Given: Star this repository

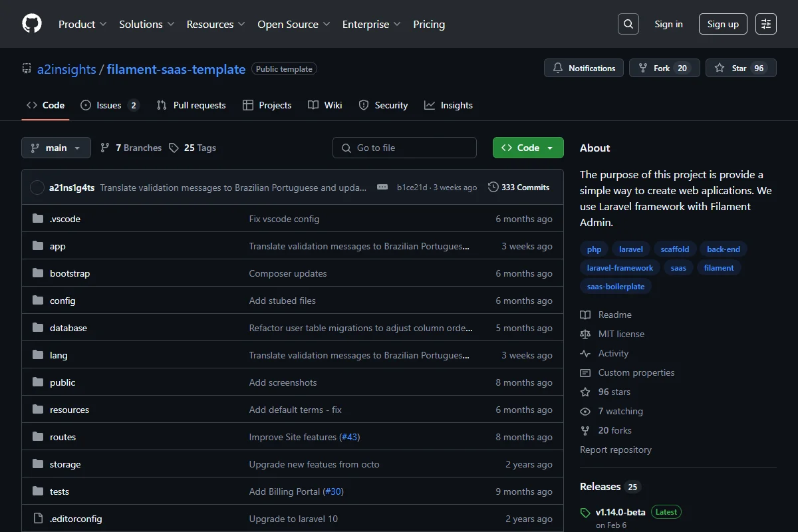Looking at the screenshot, I should 741,68.
